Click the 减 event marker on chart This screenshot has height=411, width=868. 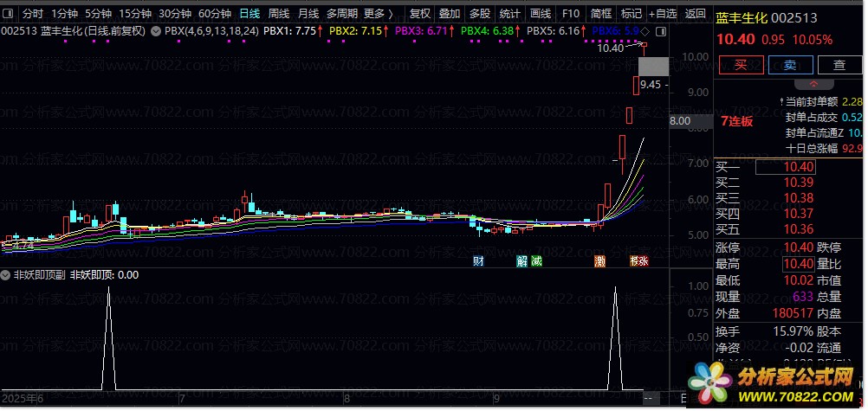(x=536, y=261)
